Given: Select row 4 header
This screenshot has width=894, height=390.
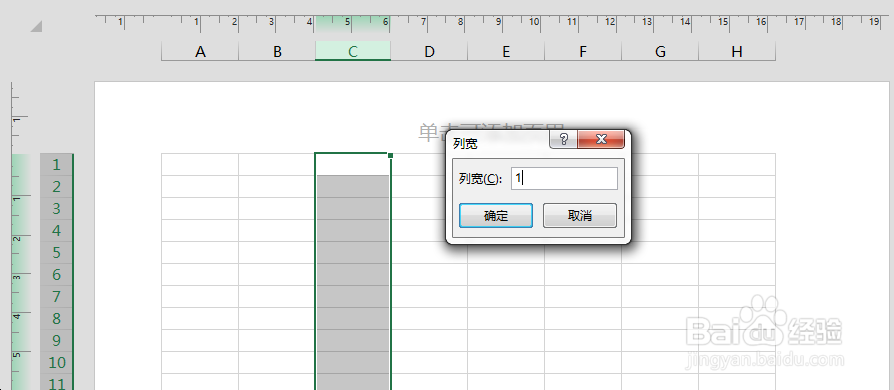Looking at the screenshot, I should (x=56, y=230).
